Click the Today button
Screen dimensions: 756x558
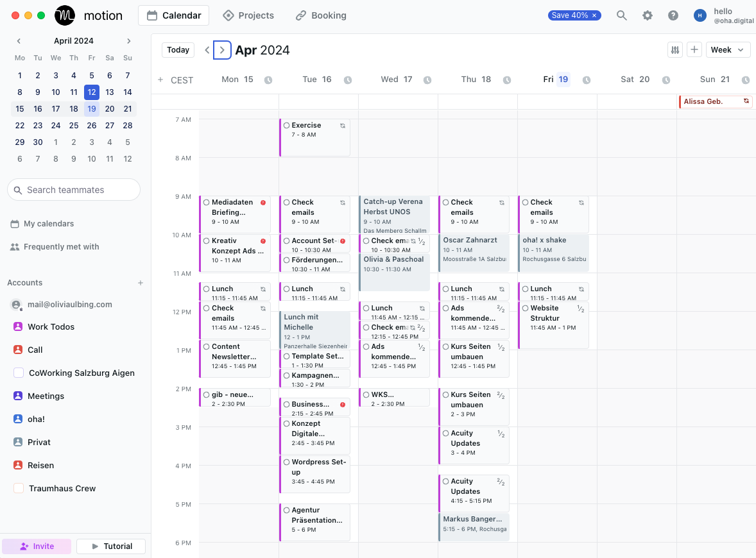pyautogui.click(x=178, y=50)
